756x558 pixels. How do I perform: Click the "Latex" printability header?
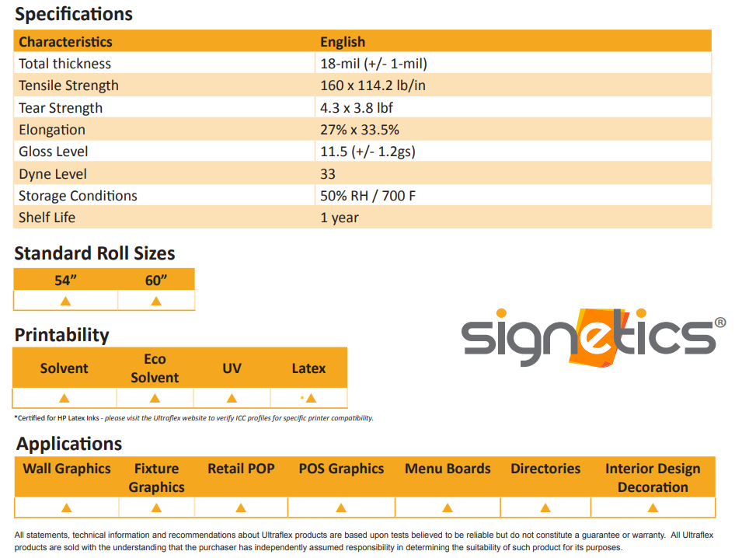tap(309, 368)
